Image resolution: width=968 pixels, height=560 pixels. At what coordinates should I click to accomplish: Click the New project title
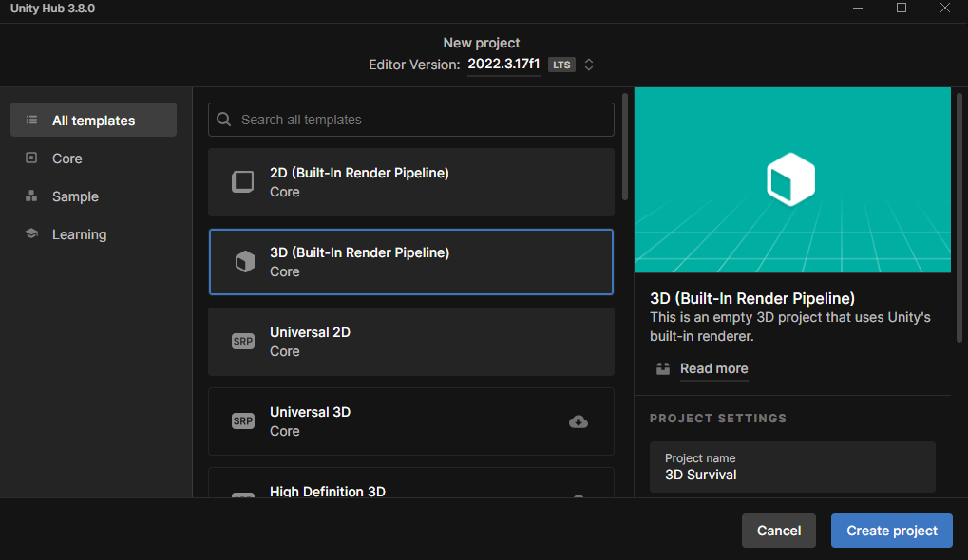click(482, 43)
